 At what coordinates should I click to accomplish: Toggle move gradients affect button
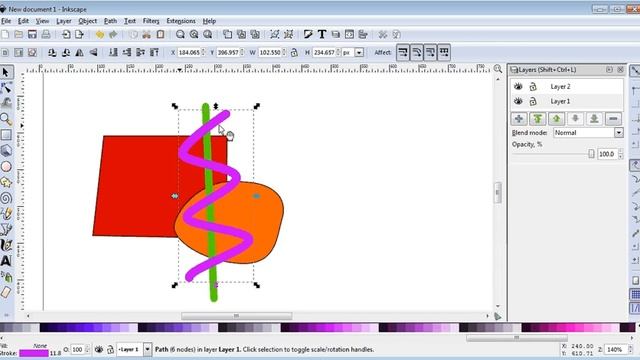click(x=430, y=53)
